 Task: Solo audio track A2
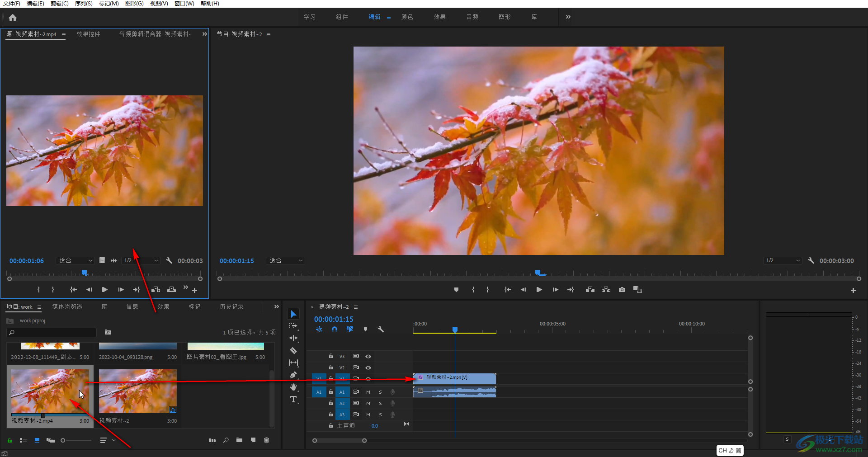point(380,404)
